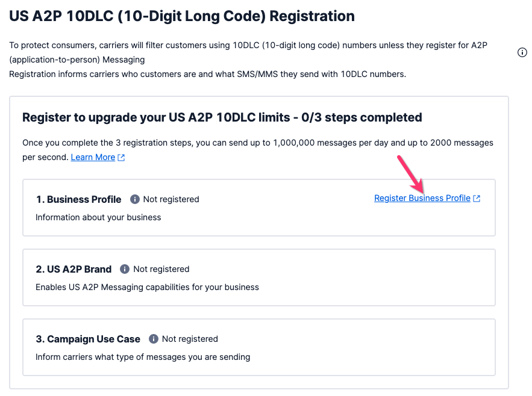Click external-link icon after Register Business Profile
The height and width of the screenshot is (396, 532).
click(477, 199)
